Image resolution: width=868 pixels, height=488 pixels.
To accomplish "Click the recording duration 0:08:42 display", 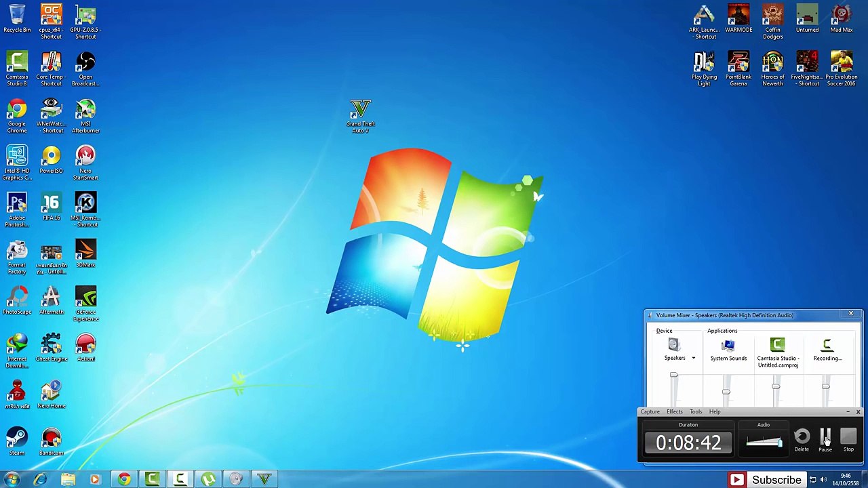I will 688,443.
